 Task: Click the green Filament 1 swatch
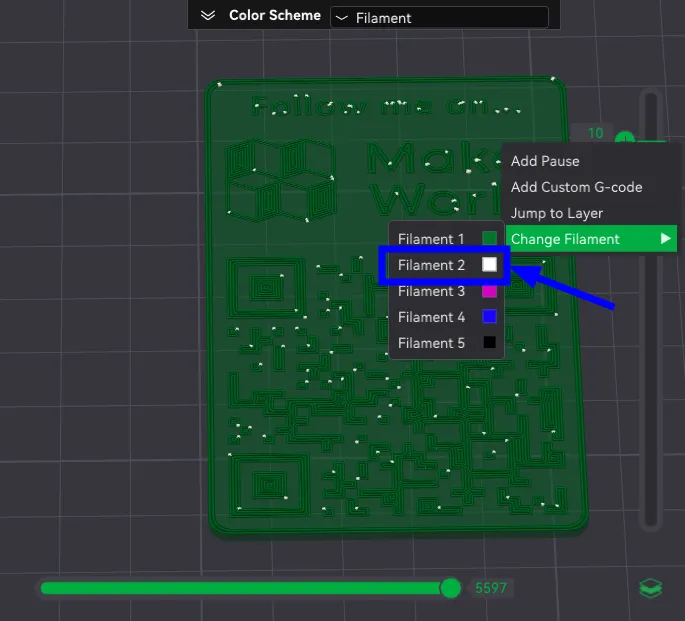(489, 239)
